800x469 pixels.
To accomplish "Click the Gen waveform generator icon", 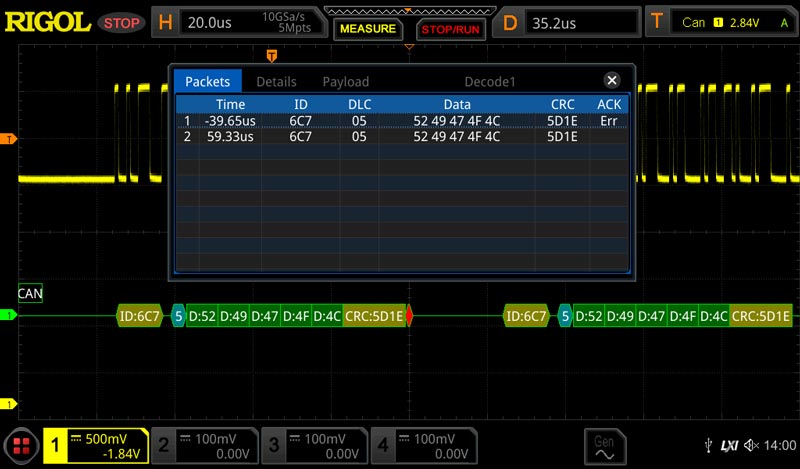I will [x=604, y=446].
